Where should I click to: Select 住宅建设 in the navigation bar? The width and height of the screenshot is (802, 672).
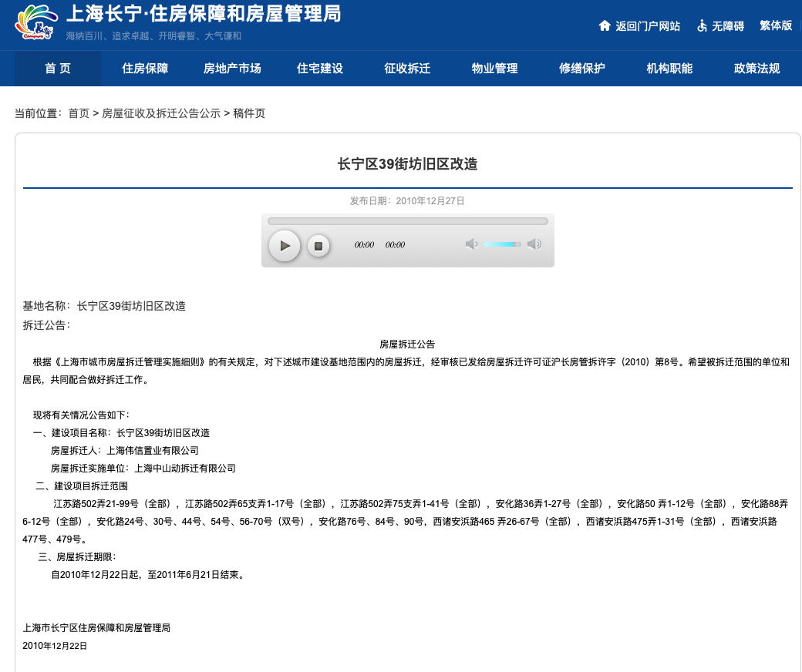tap(320, 69)
